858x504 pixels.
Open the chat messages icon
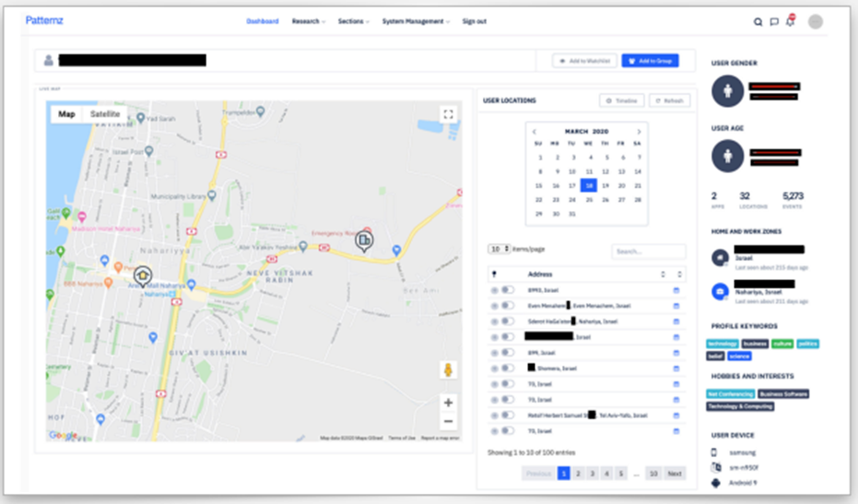point(774,22)
